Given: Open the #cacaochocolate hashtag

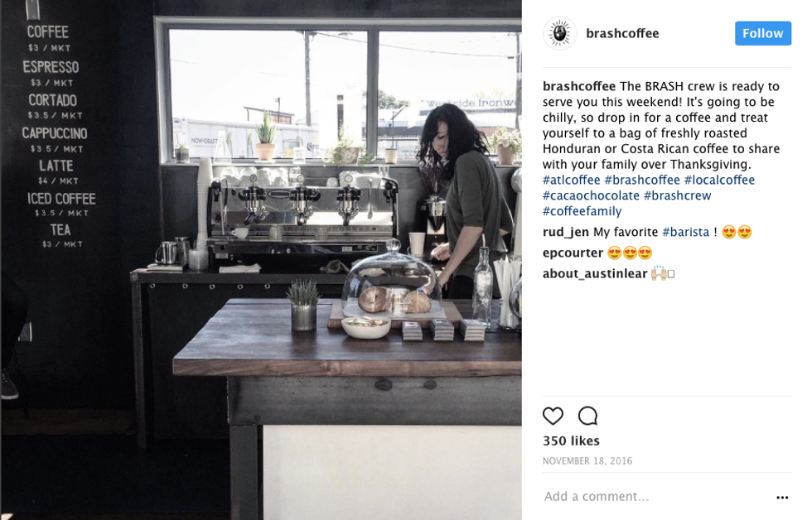Looking at the screenshot, I should coord(591,195).
